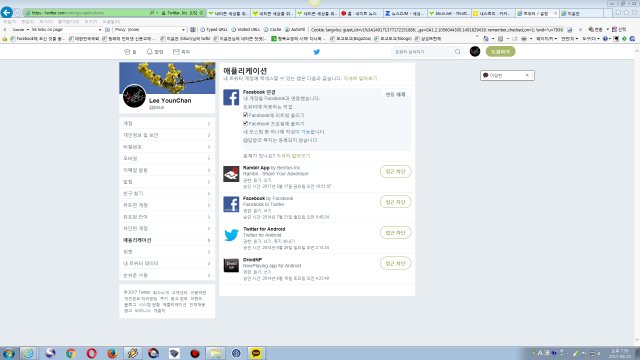640x360 pixels.
Task: Toggle Facebook profile posting checkbox
Action: [x=245, y=123]
